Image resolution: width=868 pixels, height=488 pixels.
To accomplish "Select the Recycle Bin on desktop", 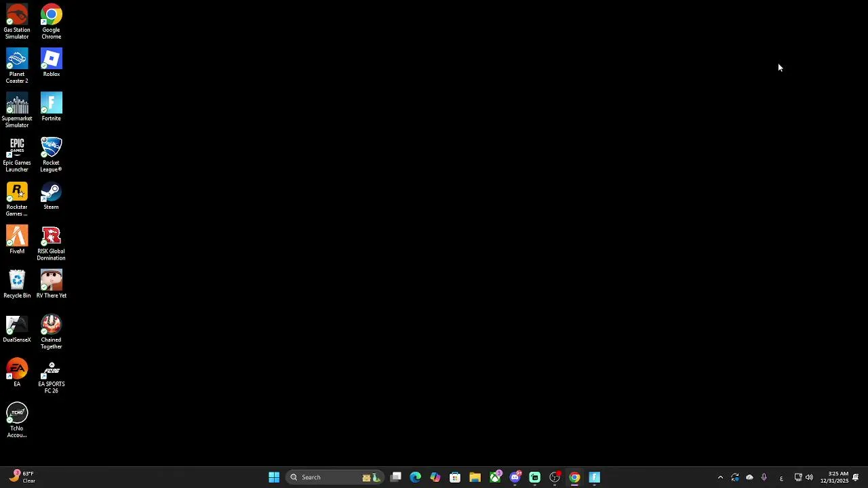I will (17, 285).
